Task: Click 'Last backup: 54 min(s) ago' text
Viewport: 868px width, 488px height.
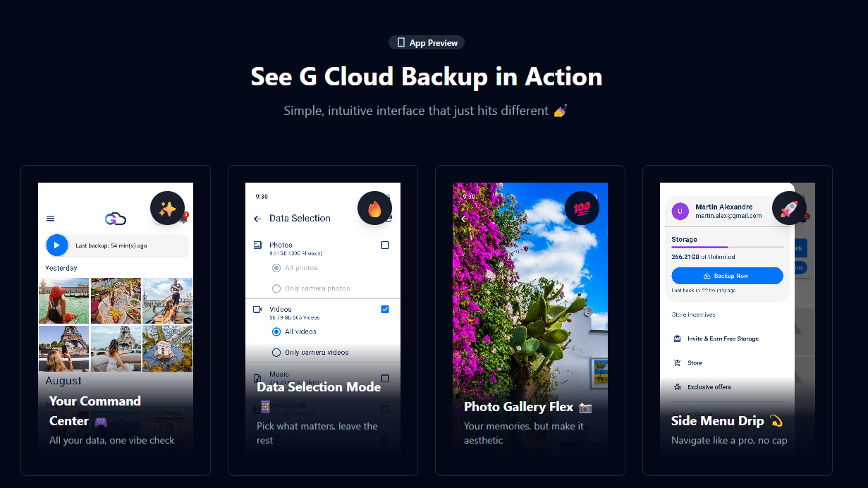Action: coord(111,245)
